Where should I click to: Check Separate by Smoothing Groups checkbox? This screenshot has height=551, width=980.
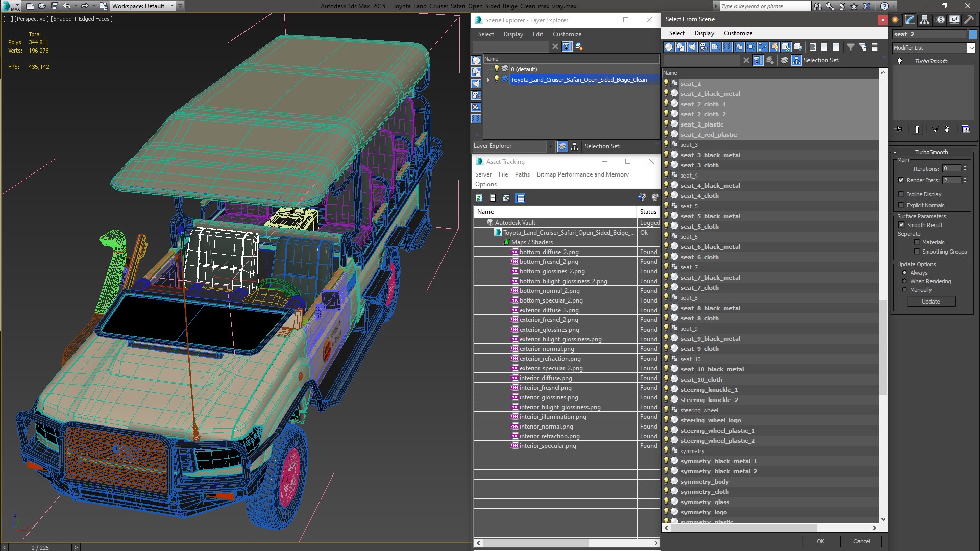pos(917,252)
